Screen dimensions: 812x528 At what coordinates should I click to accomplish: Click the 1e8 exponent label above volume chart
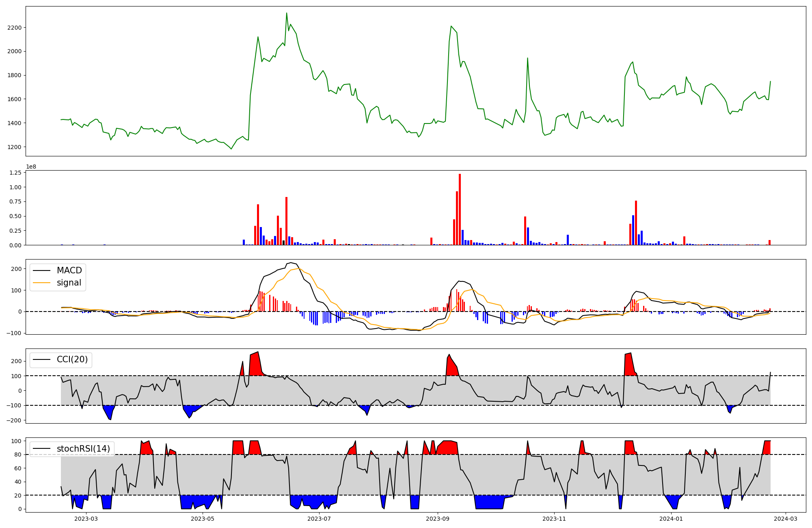(x=31, y=167)
